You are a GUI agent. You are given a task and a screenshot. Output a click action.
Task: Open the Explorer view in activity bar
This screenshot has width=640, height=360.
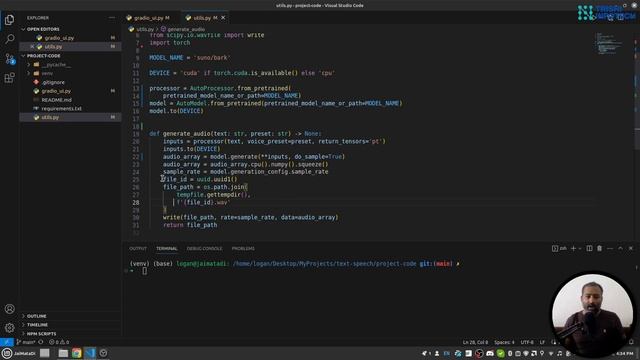[9, 19]
